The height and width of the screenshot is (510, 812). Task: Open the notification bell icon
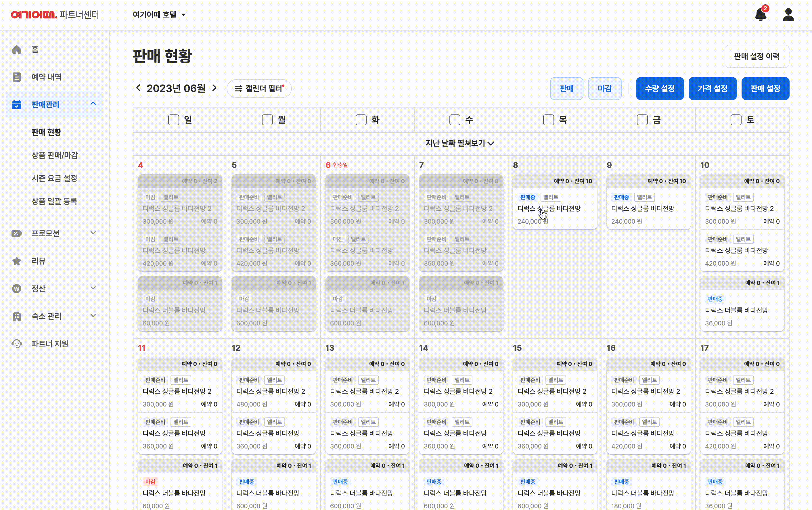coord(761,15)
